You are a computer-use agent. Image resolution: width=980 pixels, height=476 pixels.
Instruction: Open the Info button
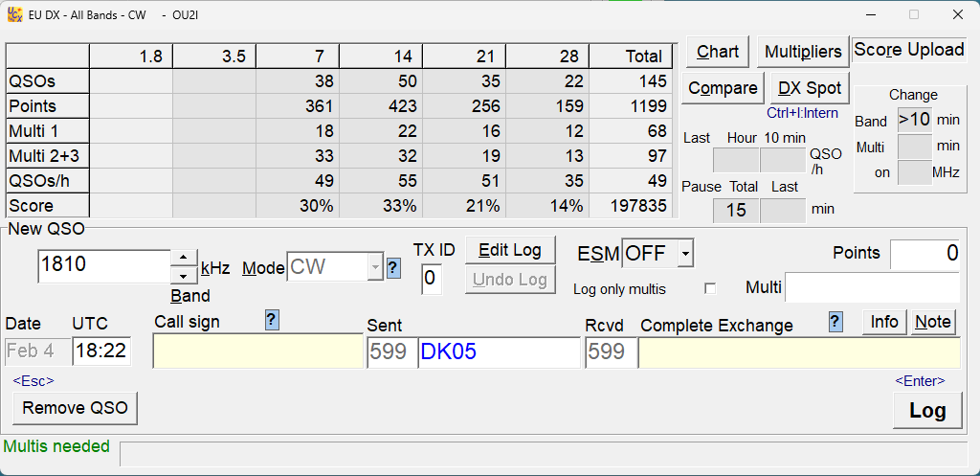click(884, 322)
